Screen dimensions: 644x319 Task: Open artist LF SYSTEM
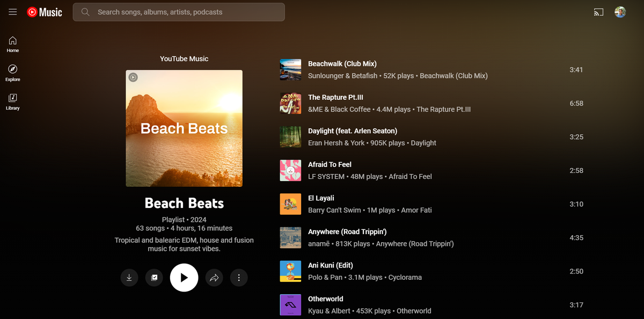click(x=326, y=177)
